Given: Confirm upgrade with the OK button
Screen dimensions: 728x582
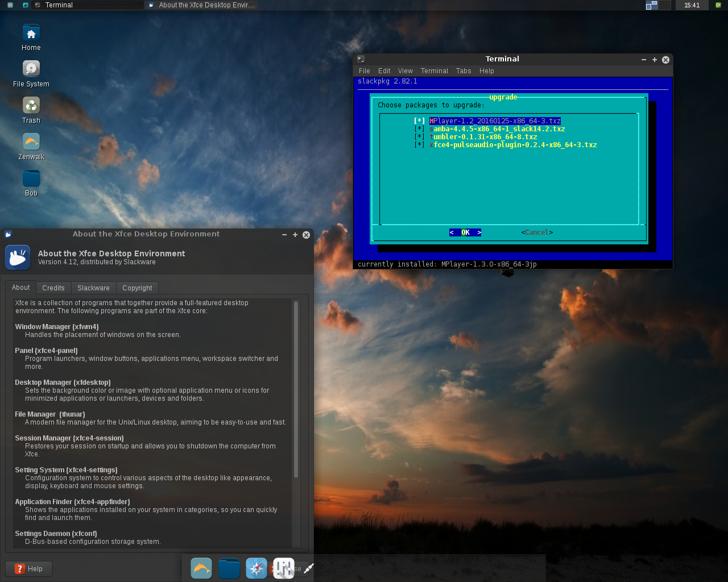Looking at the screenshot, I should click(x=465, y=232).
